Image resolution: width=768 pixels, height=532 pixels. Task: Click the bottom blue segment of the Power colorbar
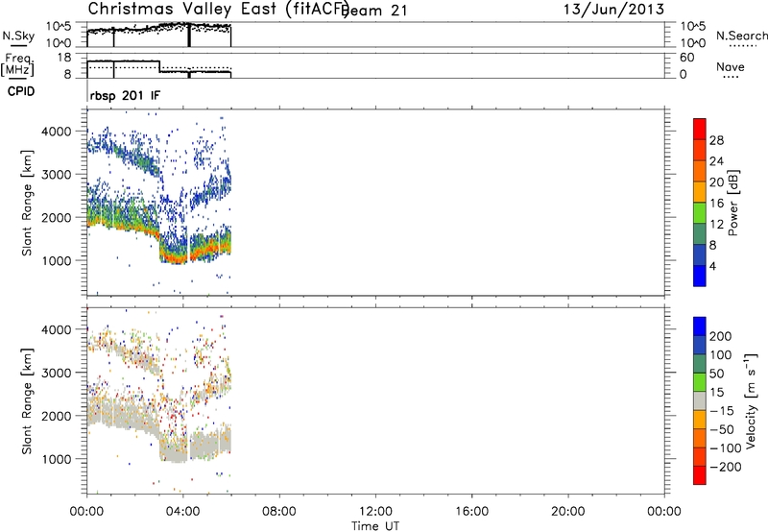(700, 276)
